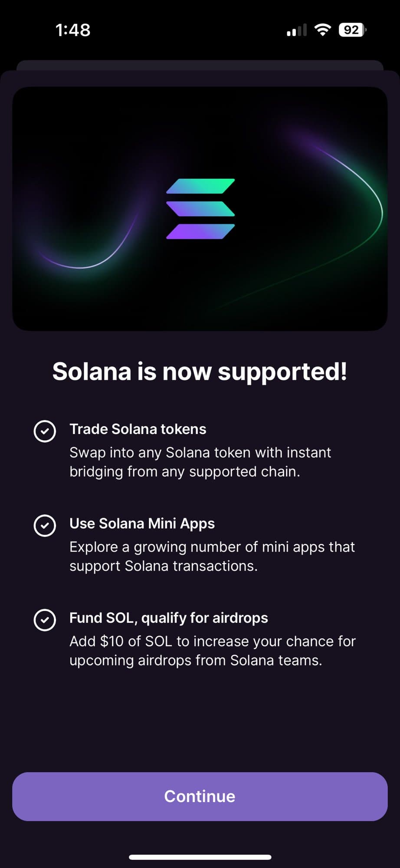Tap the Solana logo in the banner
This screenshot has height=868, width=400.
[200, 209]
